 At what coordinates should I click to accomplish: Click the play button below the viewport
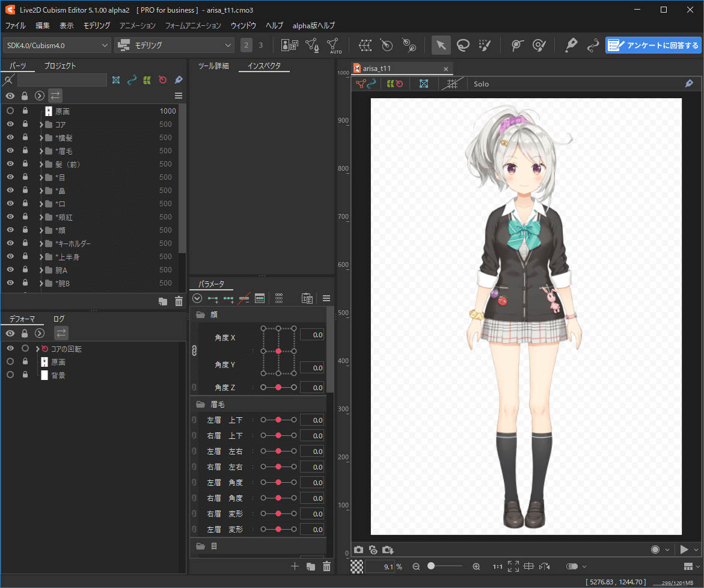click(685, 549)
